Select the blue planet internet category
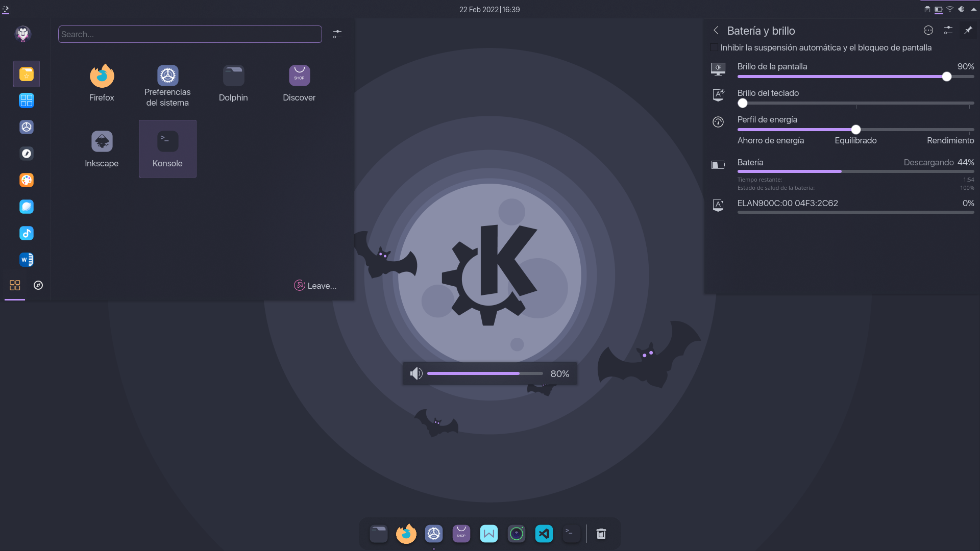This screenshot has width=980, height=551. click(x=27, y=207)
